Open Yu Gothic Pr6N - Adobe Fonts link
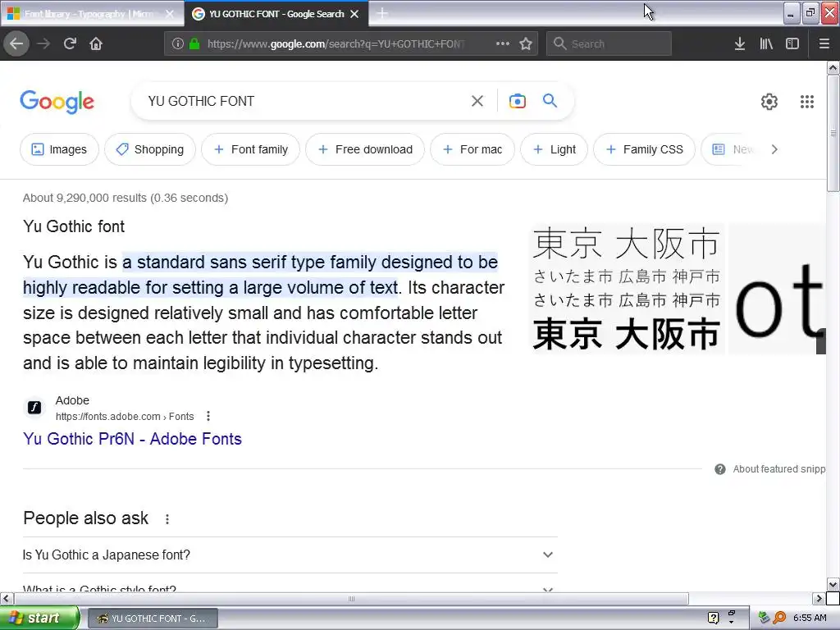 pos(132,439)
